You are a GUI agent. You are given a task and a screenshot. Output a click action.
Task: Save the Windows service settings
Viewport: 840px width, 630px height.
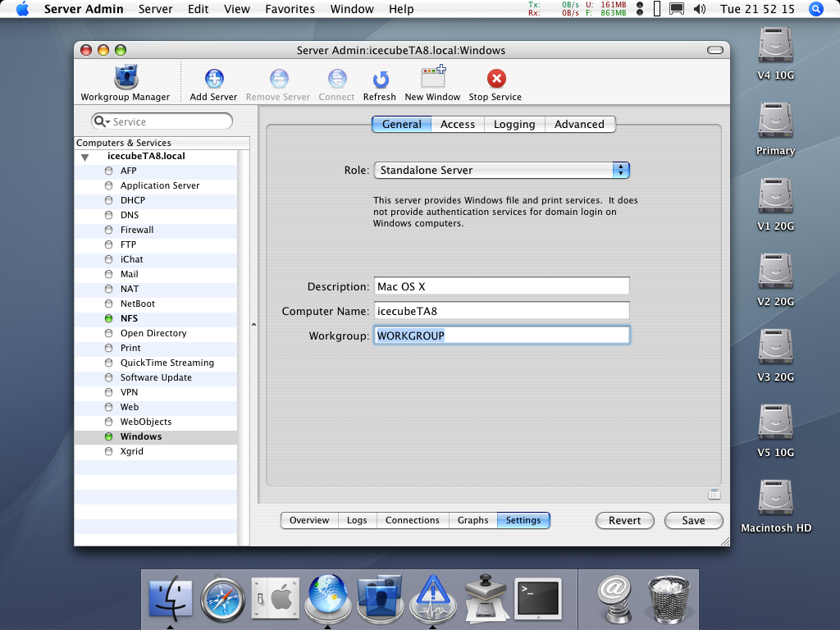point(694,521)
